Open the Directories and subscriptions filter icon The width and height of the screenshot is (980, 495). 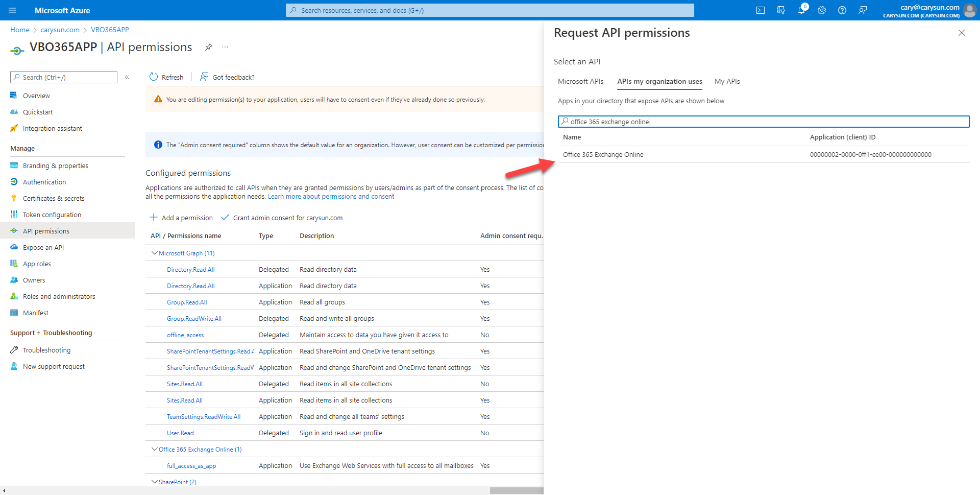pyautogui.click(x=781, y=10)
